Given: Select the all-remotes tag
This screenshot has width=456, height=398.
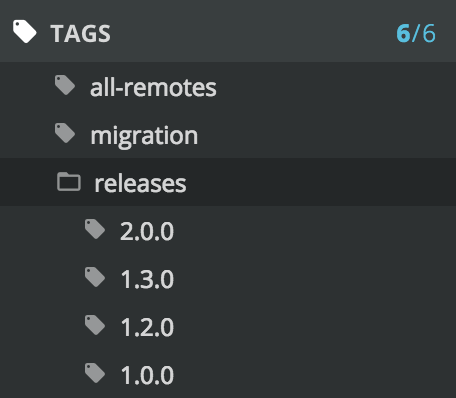Looking at the screenshot, I should tap(228, 86).
